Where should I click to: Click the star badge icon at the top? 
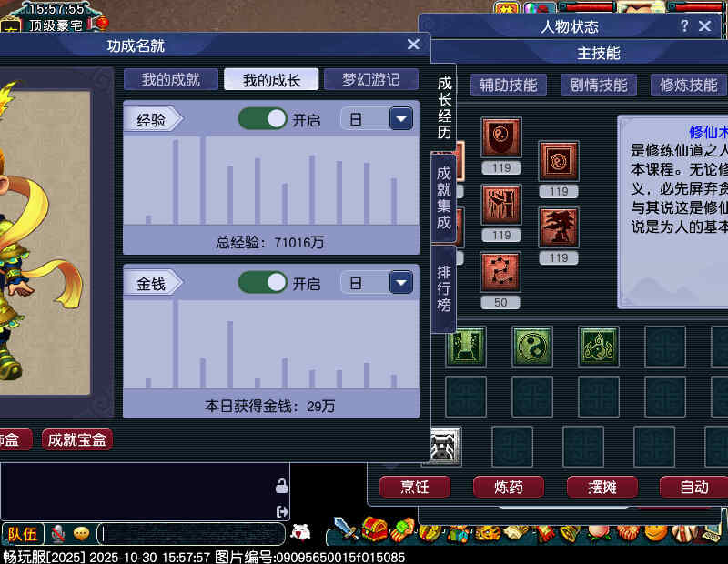click(x=507, y=8)
